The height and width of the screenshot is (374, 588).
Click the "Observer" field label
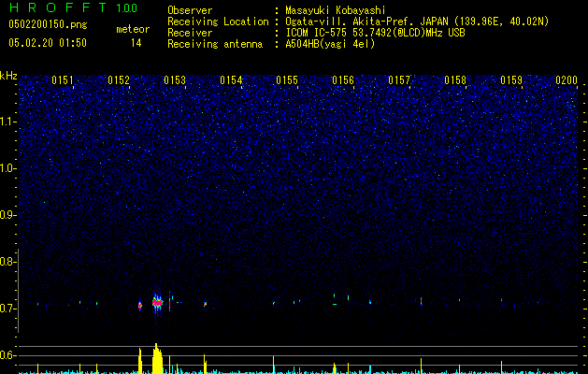190,10
